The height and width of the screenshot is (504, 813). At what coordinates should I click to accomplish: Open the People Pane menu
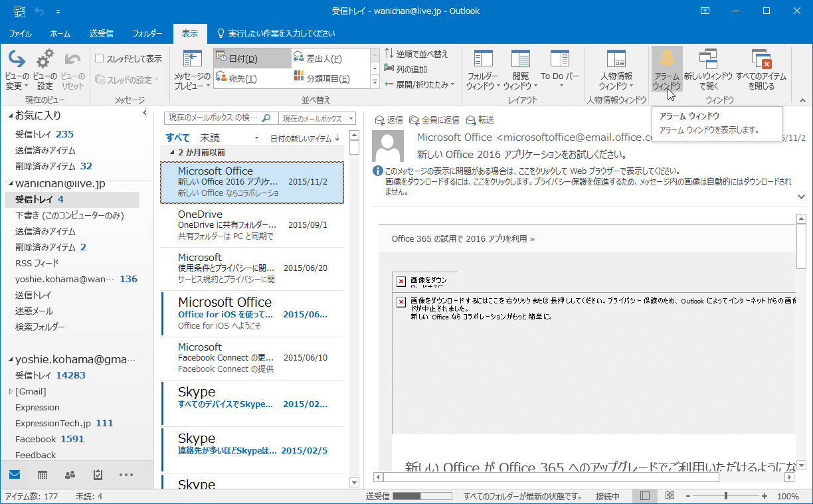[616, 70]
